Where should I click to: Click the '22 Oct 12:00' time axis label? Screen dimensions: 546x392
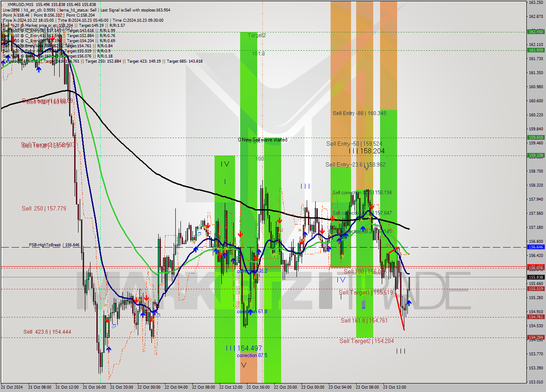230,387
